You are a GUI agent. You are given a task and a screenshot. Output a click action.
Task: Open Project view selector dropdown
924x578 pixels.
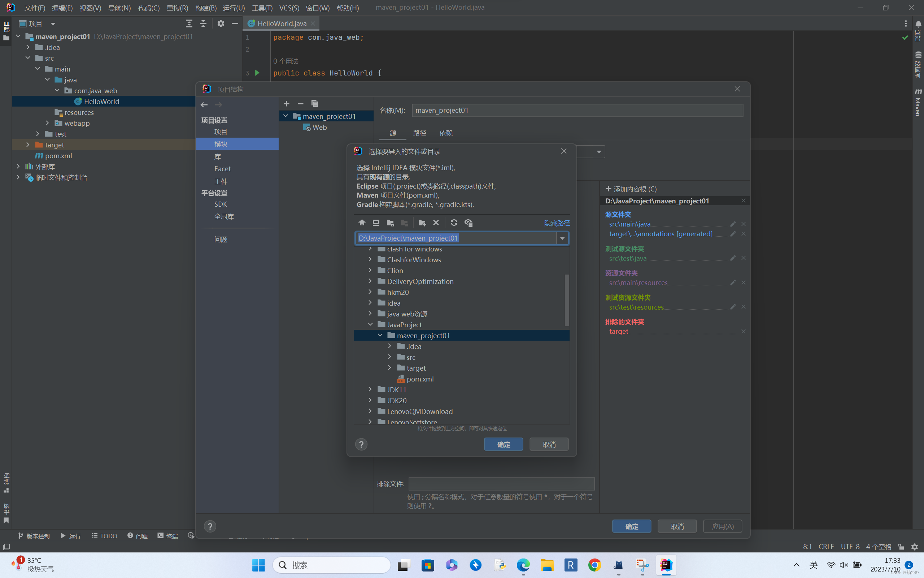click(x=53, y=24)
